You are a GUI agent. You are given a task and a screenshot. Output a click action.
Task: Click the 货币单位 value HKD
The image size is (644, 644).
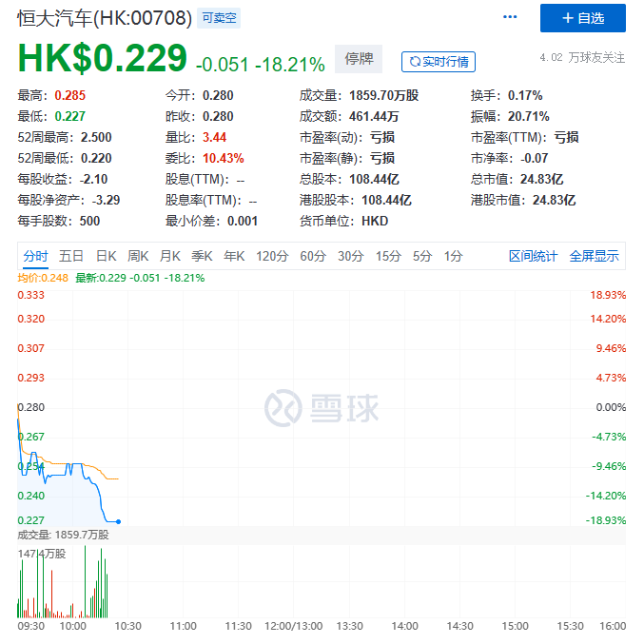[375, 222]
